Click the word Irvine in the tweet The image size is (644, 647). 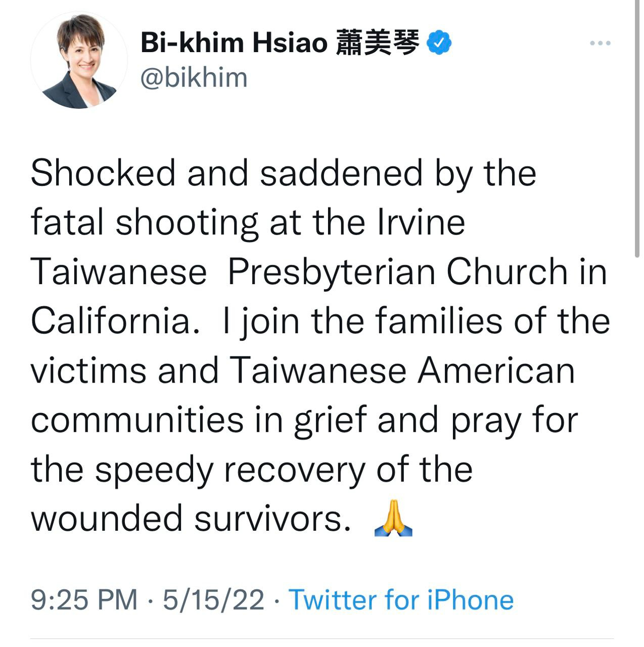(x=421, y=222)
